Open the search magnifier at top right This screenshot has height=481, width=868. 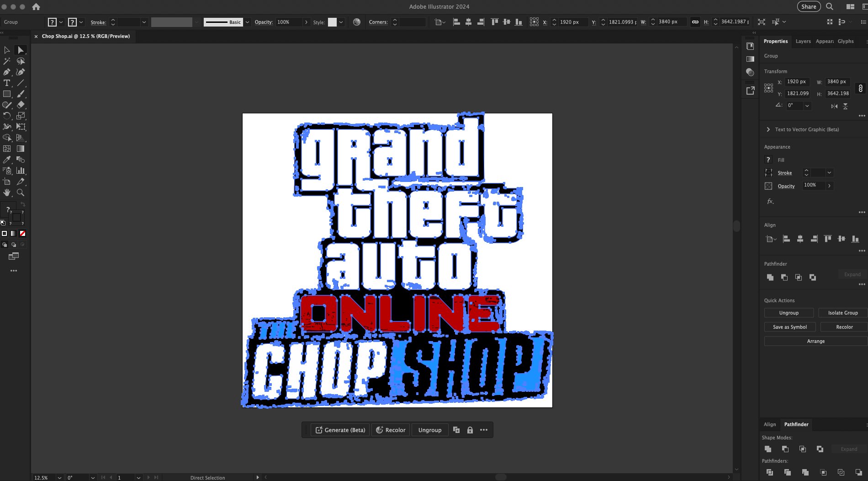pyautogui.click(x=830, y=6)
